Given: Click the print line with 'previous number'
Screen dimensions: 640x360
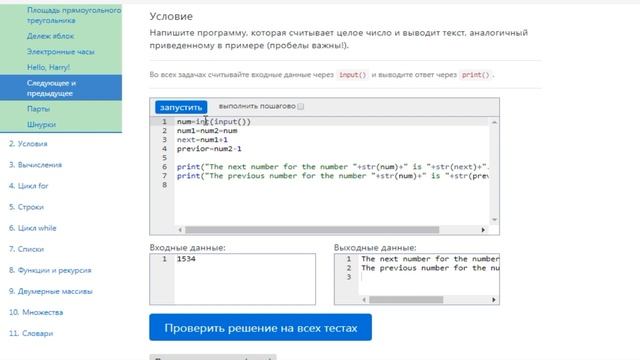Looking at the screenshot, I should click(x=333, y=176).
